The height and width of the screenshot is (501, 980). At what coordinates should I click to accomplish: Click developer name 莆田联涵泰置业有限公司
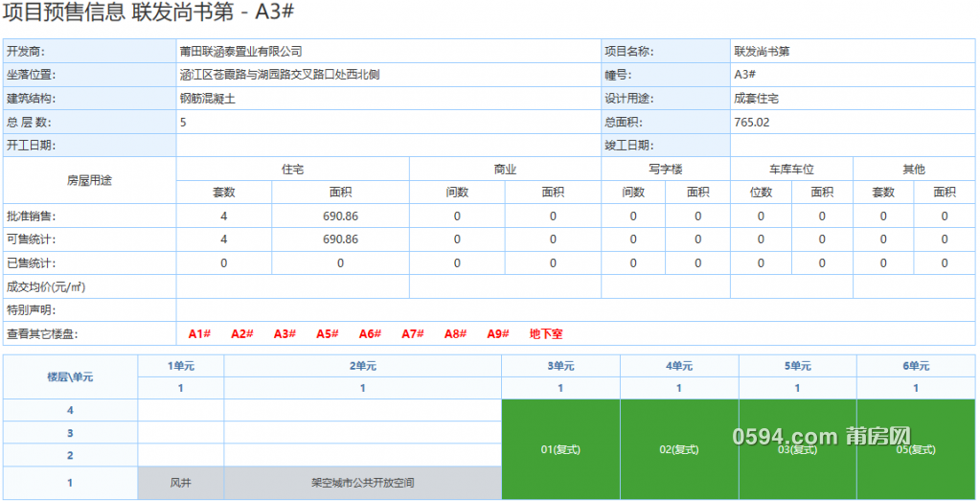tap(240, 51)
